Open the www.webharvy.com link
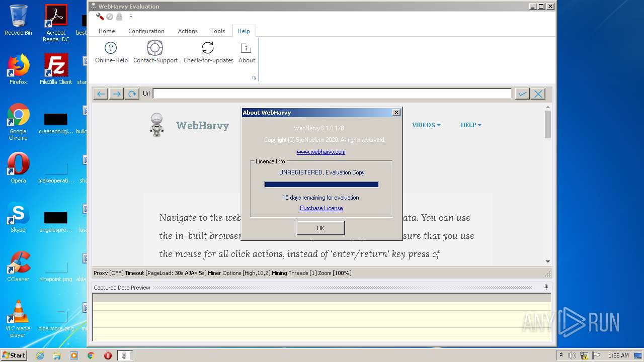This screenshot has width=644, height=362. click(x=321, y=152)
